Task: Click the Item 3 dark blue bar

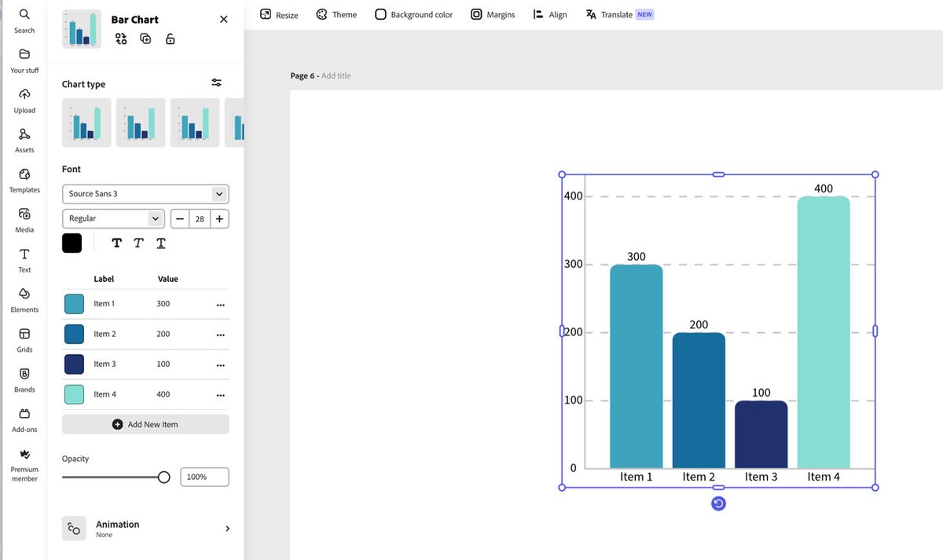Action: tap(761, 434)
